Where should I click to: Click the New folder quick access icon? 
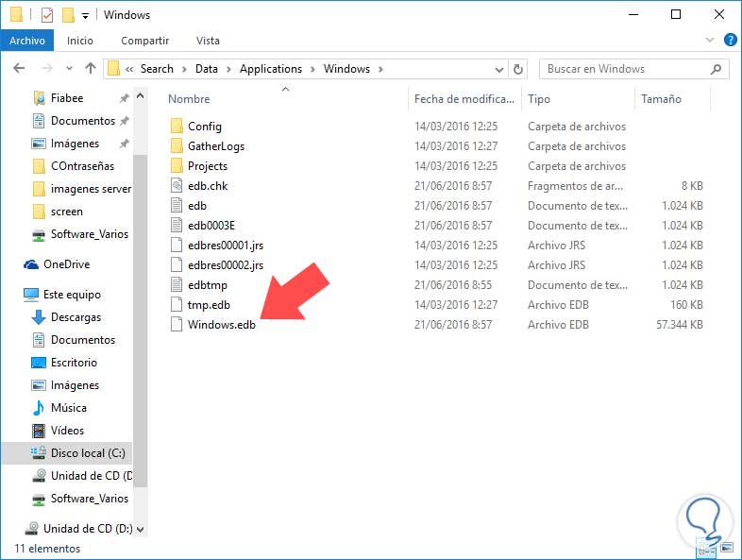pos(68,15)
